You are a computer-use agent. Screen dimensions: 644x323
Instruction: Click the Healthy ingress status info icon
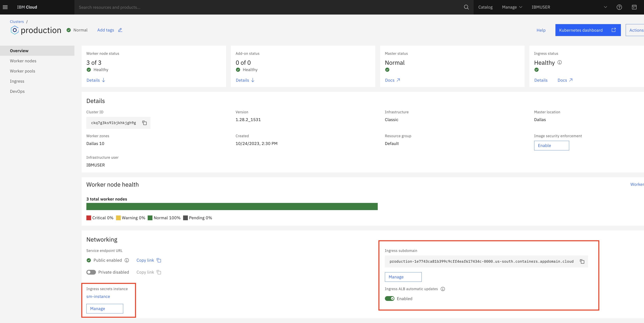click(x=559, y=63)
